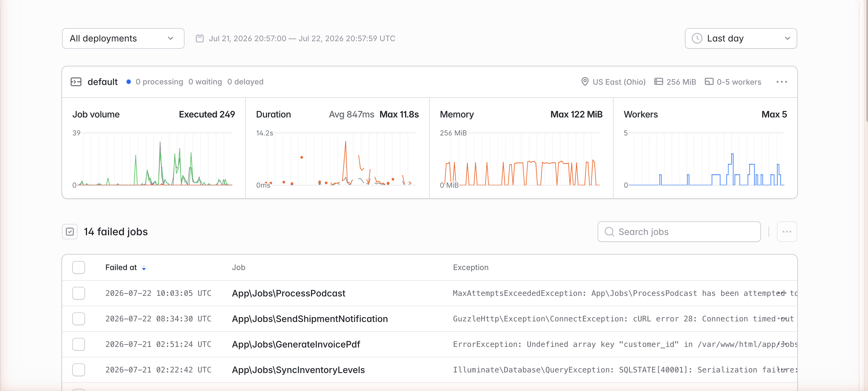Screen dimensions: 868x391
Task: Click the Workers chart
Action: tap(705, 159)
